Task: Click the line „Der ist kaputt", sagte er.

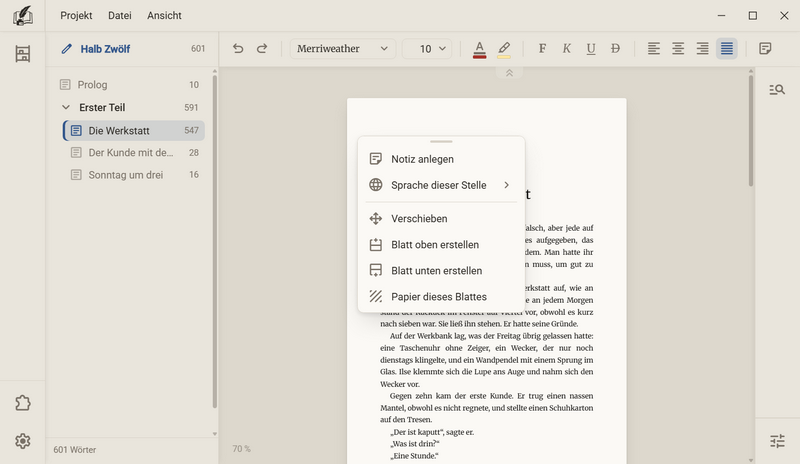Action: pos(432,432)
